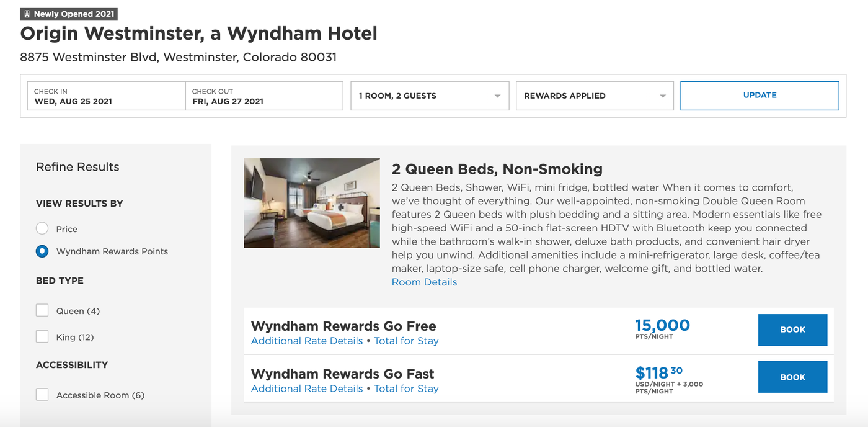
Task: View Additional Rate Details for Go Free
Action: [x=306, y=341]
